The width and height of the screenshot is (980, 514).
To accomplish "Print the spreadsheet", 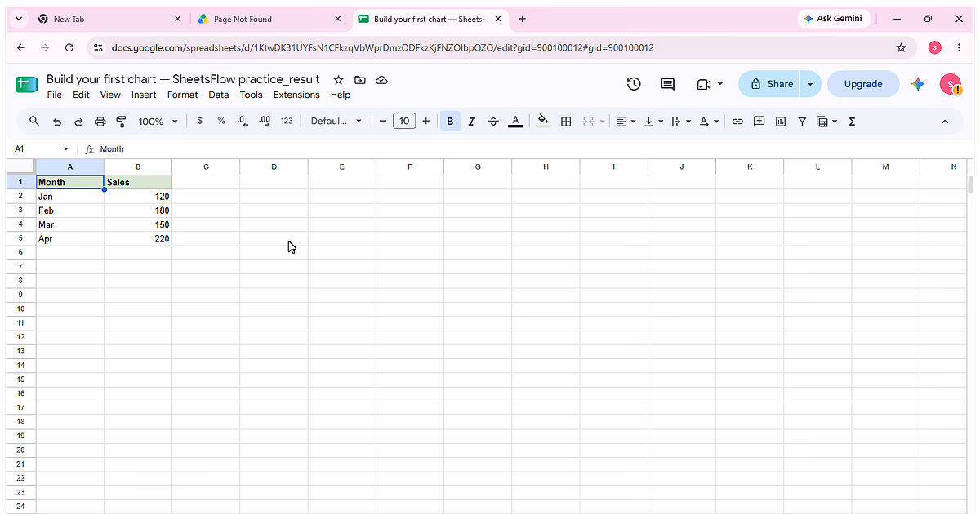I will 100,121.
